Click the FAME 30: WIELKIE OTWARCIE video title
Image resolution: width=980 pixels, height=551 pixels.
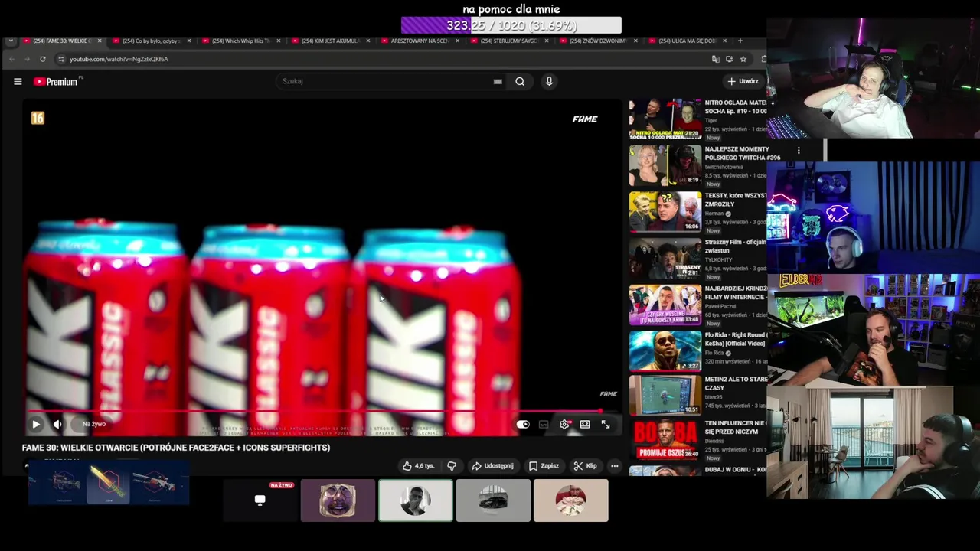[176, 448]
